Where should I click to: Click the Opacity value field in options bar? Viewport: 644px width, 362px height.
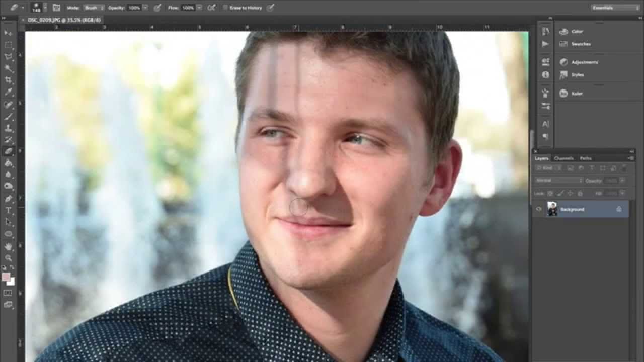coord(134,8)
